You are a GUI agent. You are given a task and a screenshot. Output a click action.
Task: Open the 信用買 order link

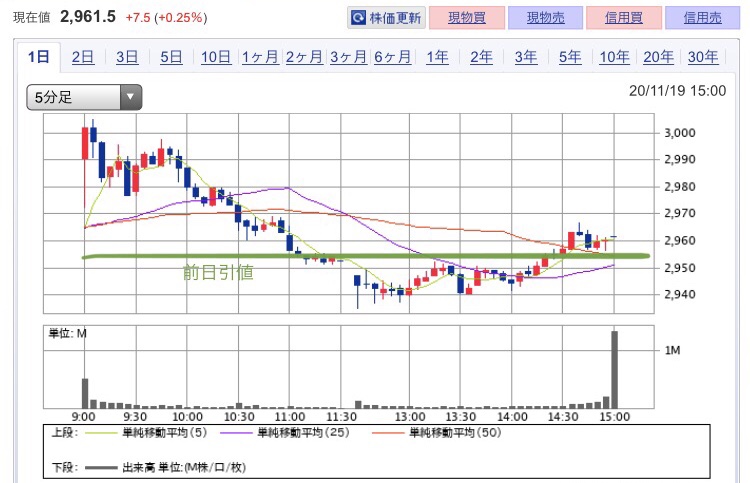point(624,18)
